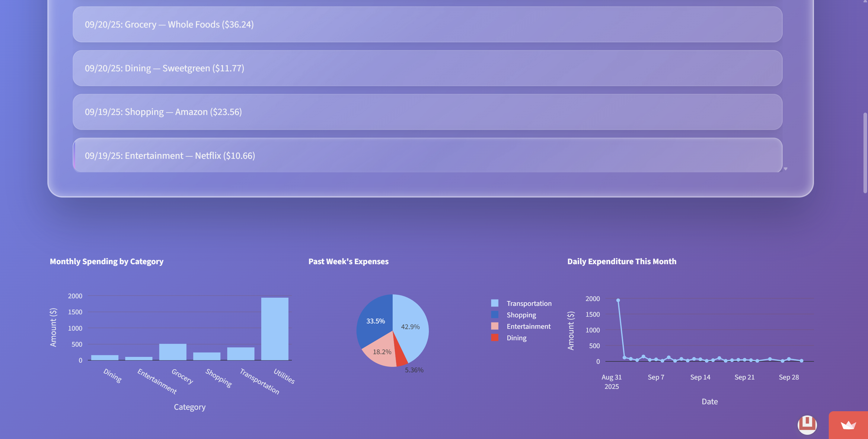The image size is (868, 439).
Task: Toggle Entertainment label in pie legend
Action: tap(528, 326)
